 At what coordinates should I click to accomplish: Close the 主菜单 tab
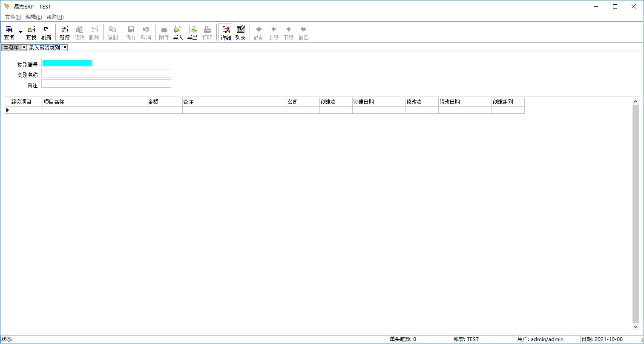(24, 47)
